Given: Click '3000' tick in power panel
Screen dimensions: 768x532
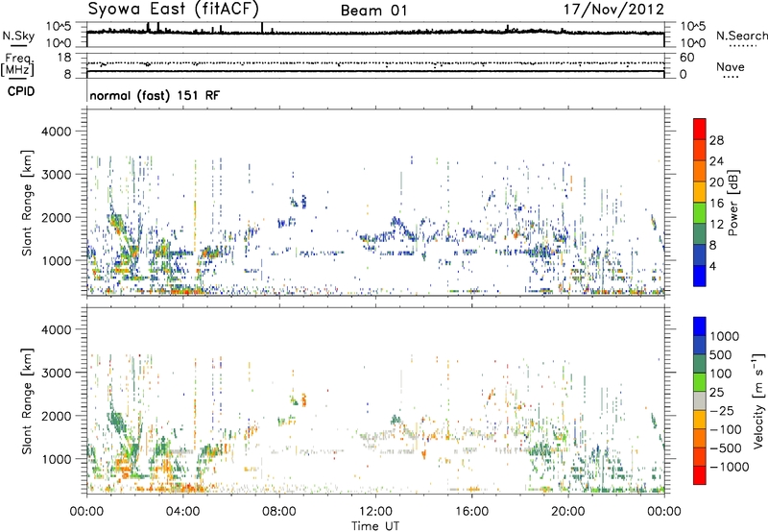Looking at the screenshot, I should [57, 175].
